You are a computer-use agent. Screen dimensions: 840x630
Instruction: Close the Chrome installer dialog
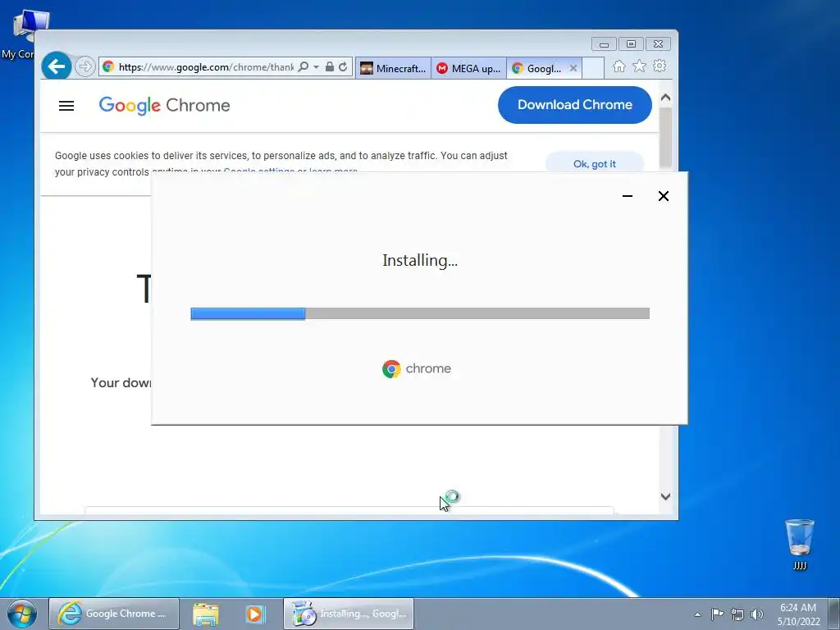pos(663,196)
